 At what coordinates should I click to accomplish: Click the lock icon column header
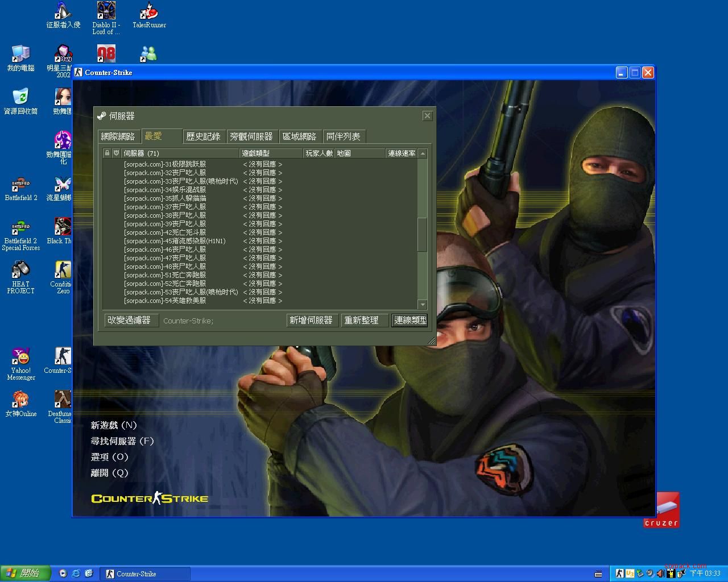click(107, 153)
